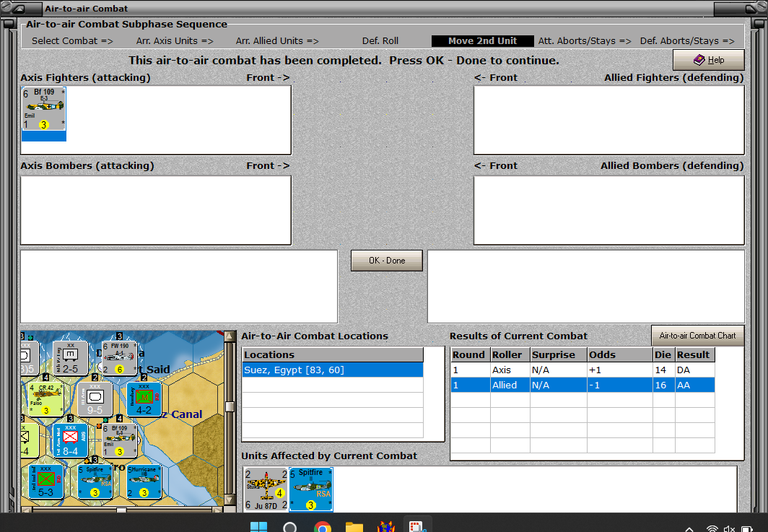Click the Def. Aborts/Stays subphase step
The image size is (768, 532).
687,41
